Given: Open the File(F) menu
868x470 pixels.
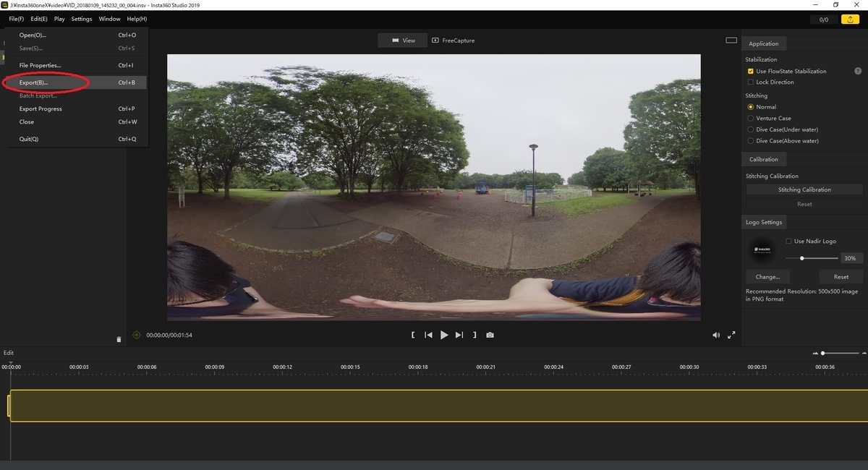Looking at the screenshot, I should point(17,19).
